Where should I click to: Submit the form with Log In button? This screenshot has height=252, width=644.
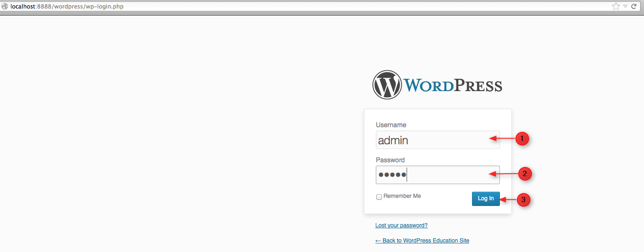tap(486, 199)
